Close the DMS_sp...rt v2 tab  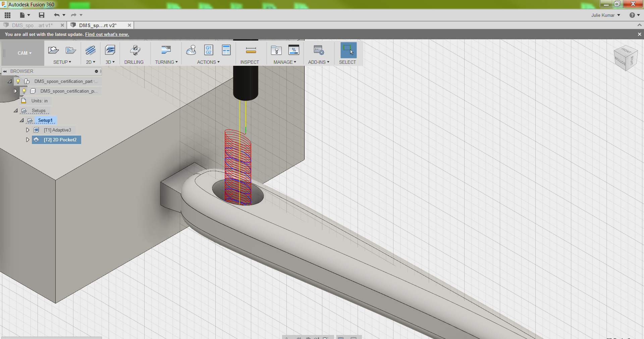point(129,25)
